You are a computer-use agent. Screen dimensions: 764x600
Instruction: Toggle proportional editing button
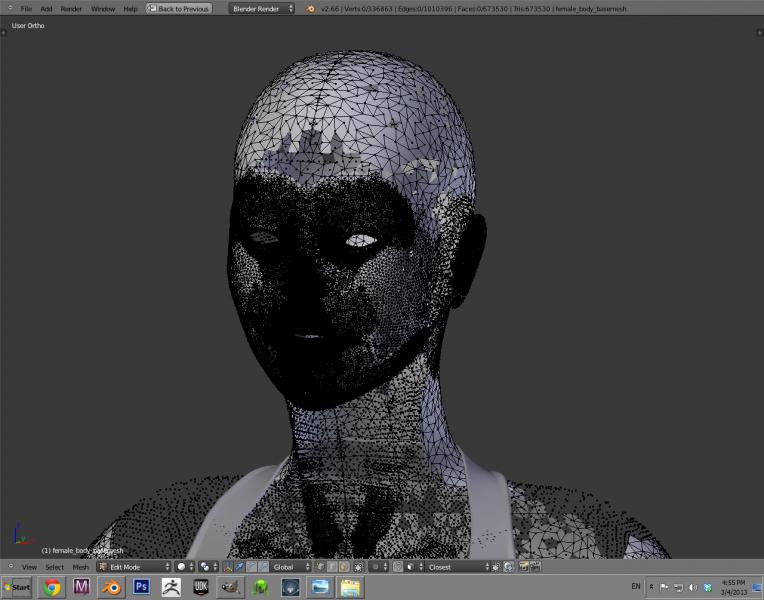point(376,567)
